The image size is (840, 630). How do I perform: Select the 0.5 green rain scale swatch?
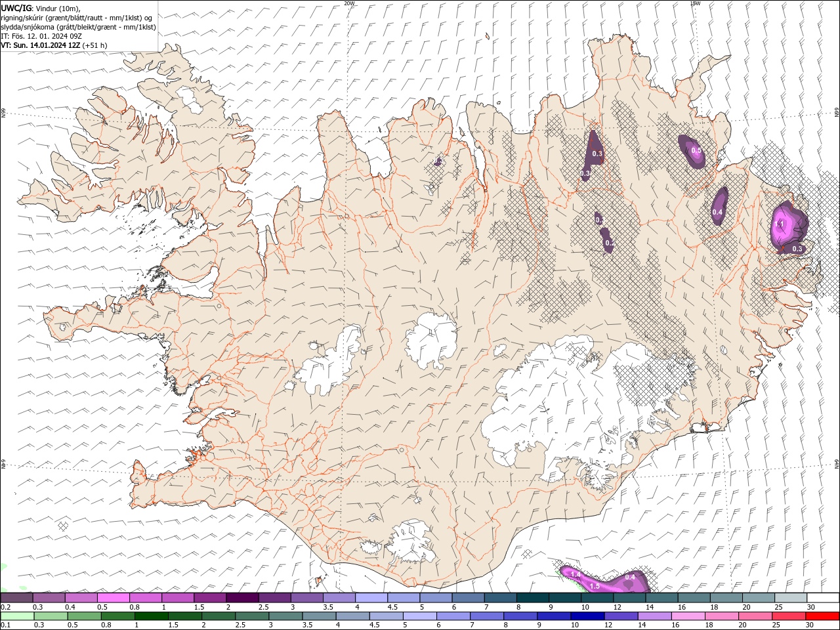tap(84, 616)
